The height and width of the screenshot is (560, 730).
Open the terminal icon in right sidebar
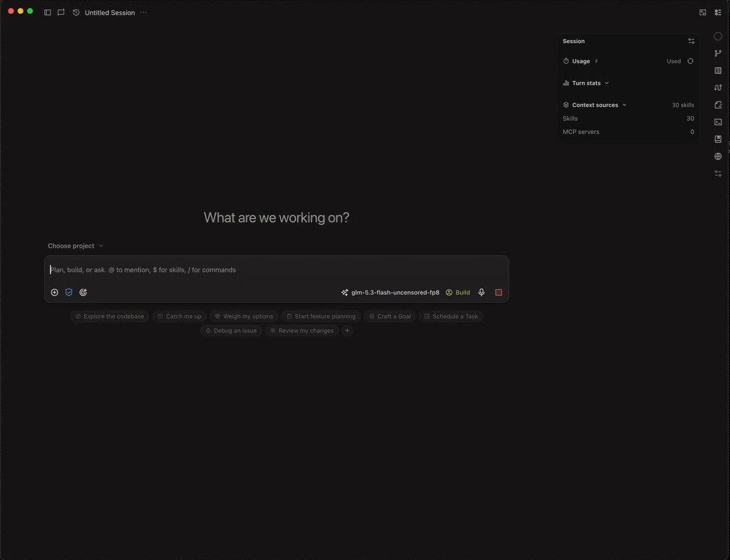click(x=718, y=122)
